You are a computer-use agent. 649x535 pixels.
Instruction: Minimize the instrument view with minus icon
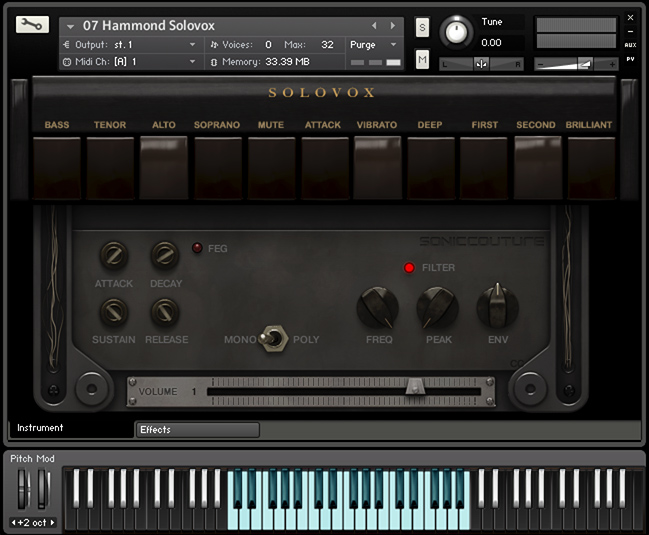630,31
